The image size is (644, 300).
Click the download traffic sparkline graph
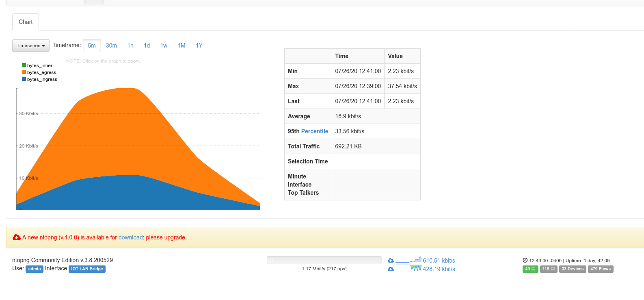[408, 268]
